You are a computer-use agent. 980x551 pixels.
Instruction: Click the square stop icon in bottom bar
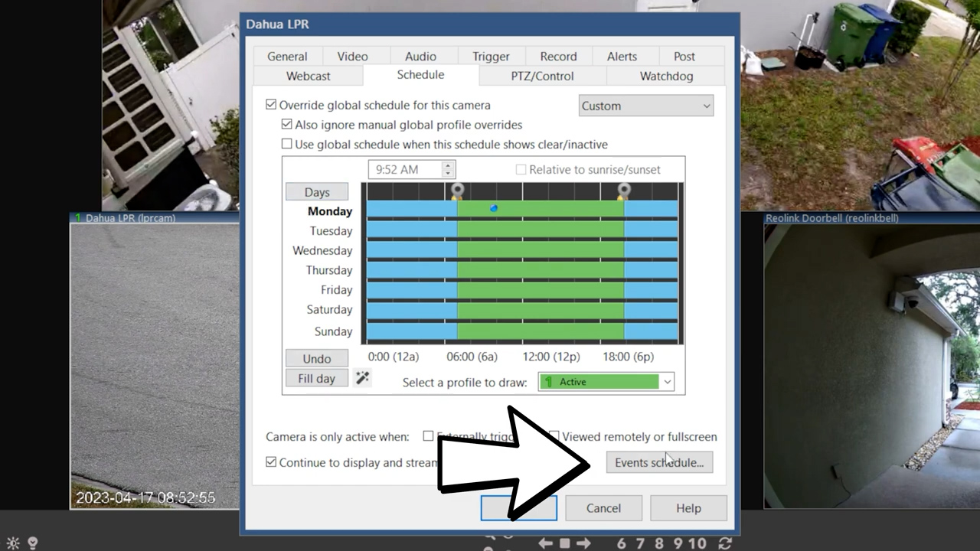pyautogui.click(x=564, y=543)
